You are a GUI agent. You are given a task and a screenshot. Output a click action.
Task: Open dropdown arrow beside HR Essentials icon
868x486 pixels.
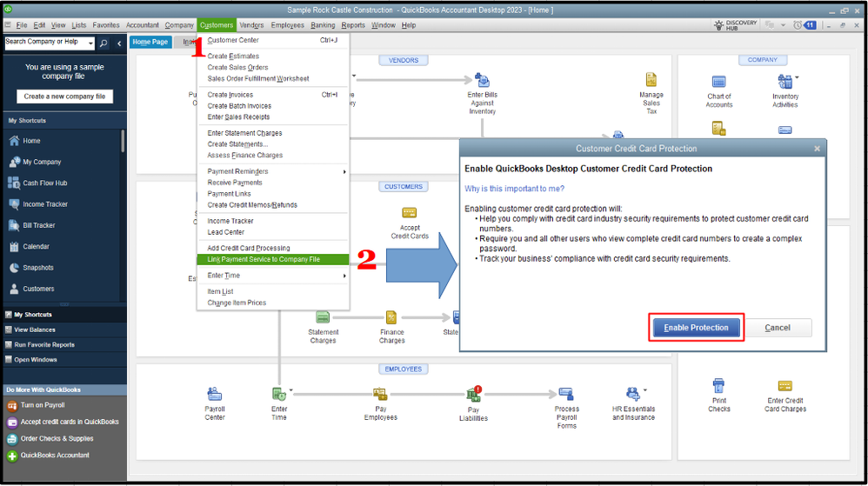tap(644, 389)
